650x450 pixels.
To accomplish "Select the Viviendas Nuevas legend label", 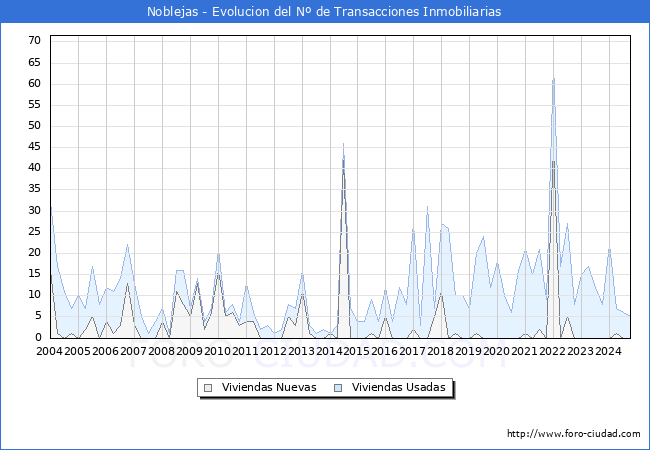I will click(x=269, y=387).
